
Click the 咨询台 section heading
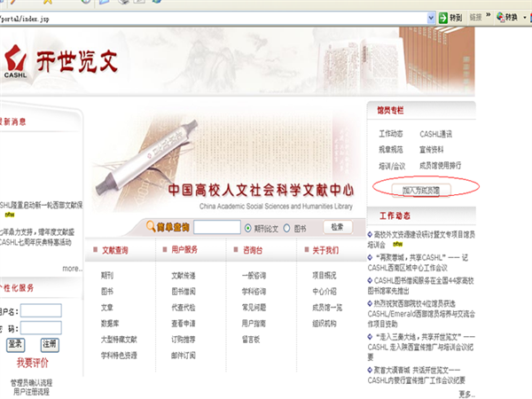[253, 250]
